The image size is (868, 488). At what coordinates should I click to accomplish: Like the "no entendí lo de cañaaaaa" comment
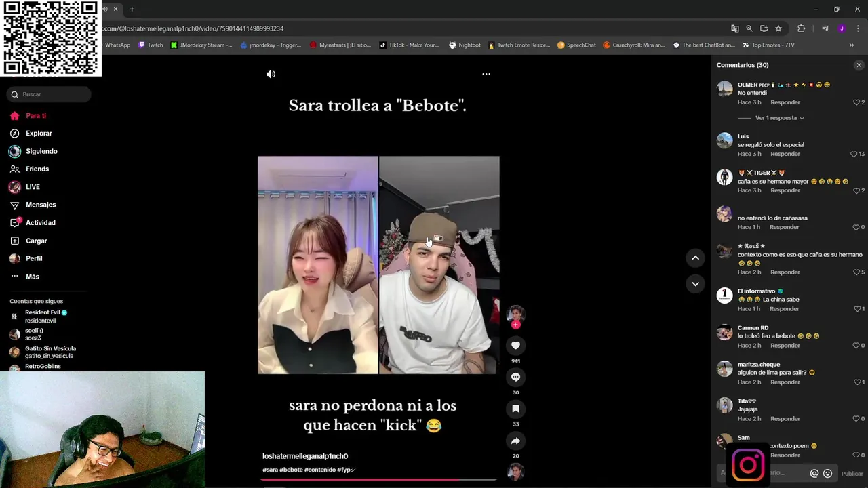tap(856, 227)
